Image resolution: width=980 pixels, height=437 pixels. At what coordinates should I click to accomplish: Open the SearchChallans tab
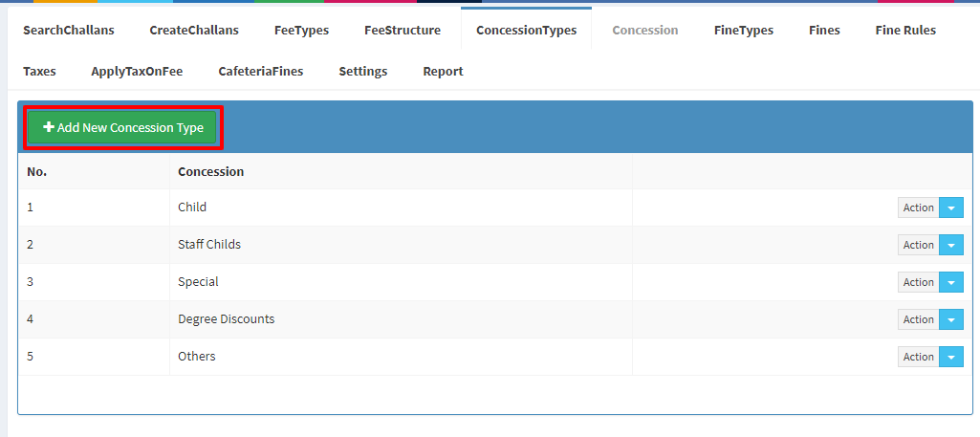point(69,30)
